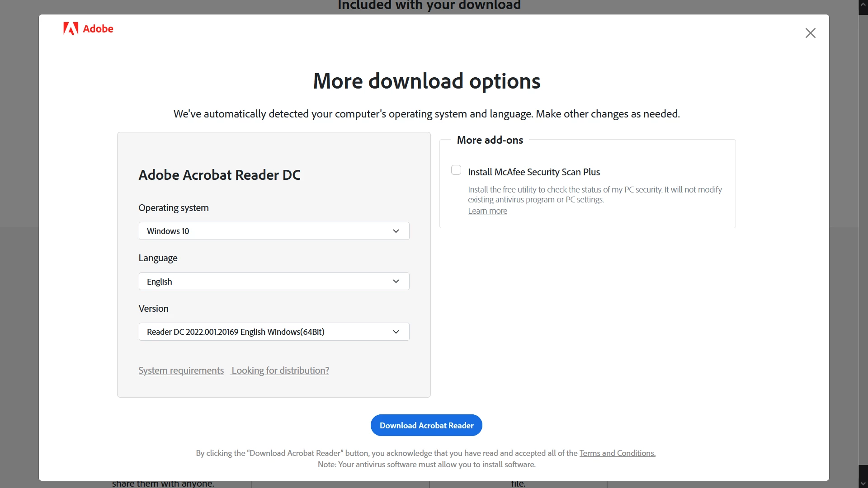This screenshot has width=868, height=488.
Task: Click the 'More download options' heading
Action: click(x=426, y=81)
